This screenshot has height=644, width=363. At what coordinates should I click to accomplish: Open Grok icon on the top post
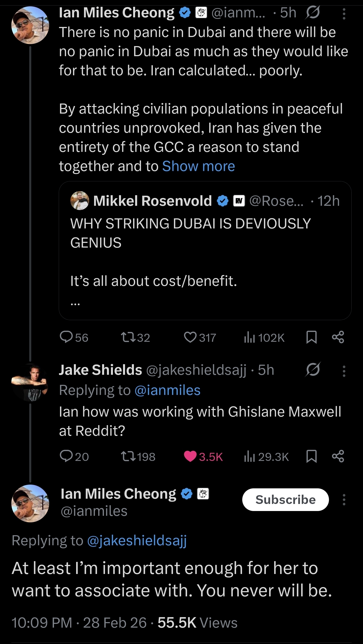313,13
